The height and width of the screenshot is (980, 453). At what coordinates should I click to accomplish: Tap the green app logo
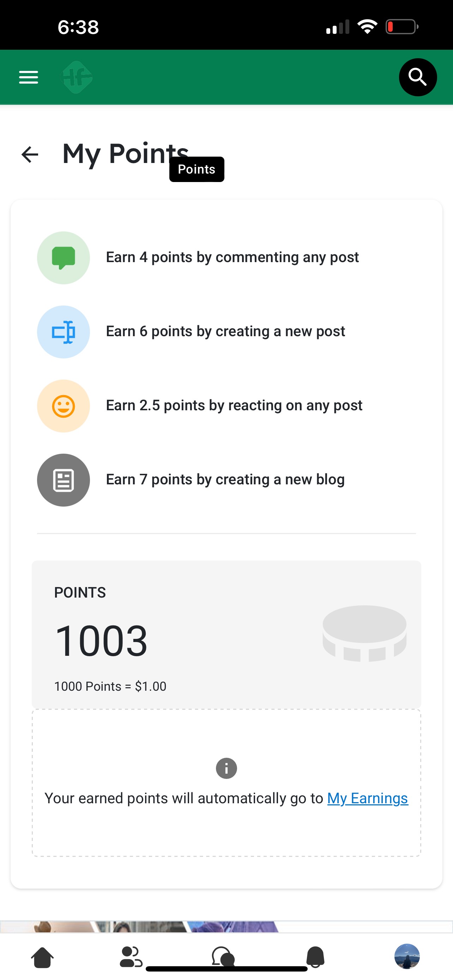point(77,77)
